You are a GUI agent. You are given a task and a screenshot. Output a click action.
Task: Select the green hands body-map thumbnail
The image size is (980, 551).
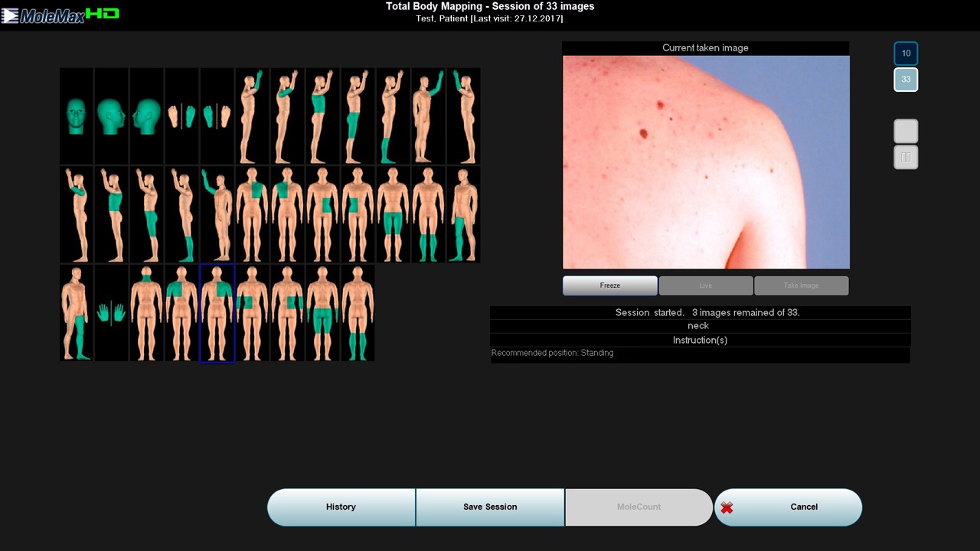coord(112,313)
